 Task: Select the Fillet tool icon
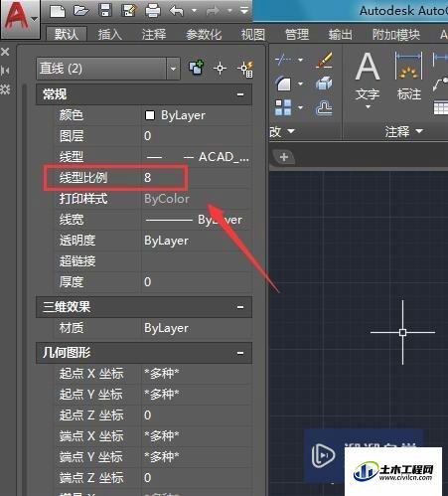pos(283,83)
